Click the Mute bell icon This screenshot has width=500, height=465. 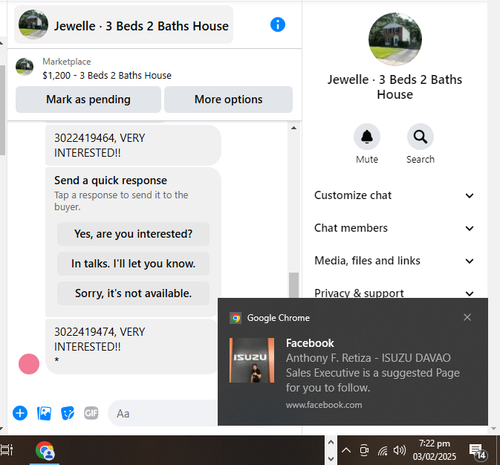[x=367, y=137]
